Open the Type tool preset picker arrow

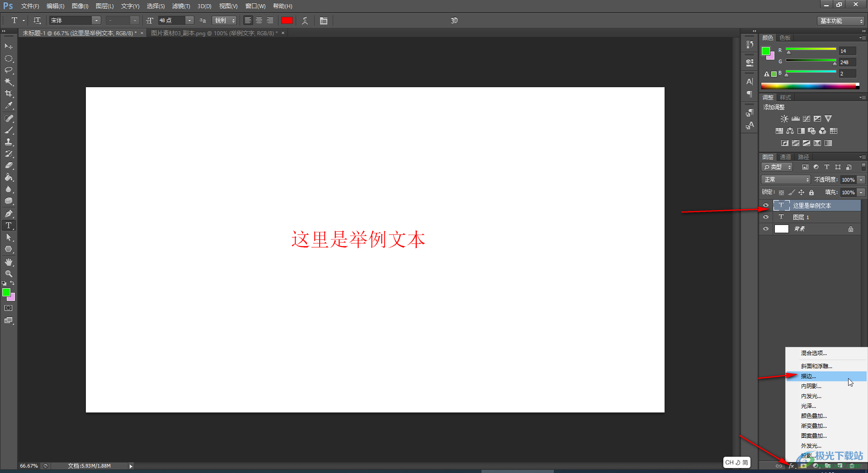[24, 20]
